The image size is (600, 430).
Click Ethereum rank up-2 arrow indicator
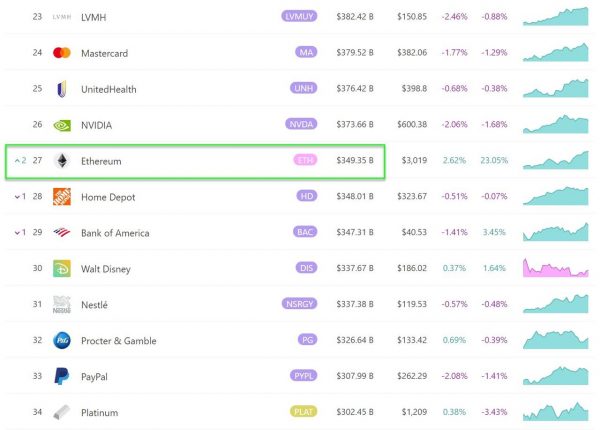point(20,160)
